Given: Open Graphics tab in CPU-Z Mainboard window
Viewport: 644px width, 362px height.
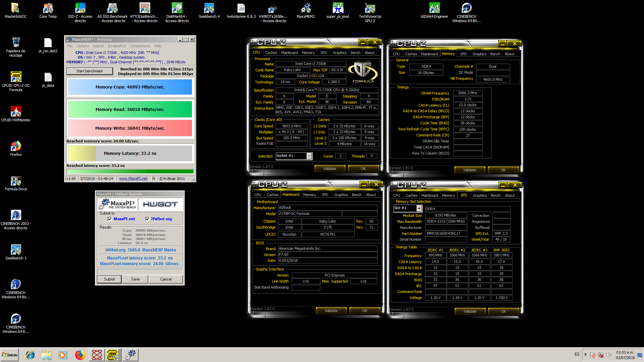Looking at the screenshot, I should (x=341, y=195).
